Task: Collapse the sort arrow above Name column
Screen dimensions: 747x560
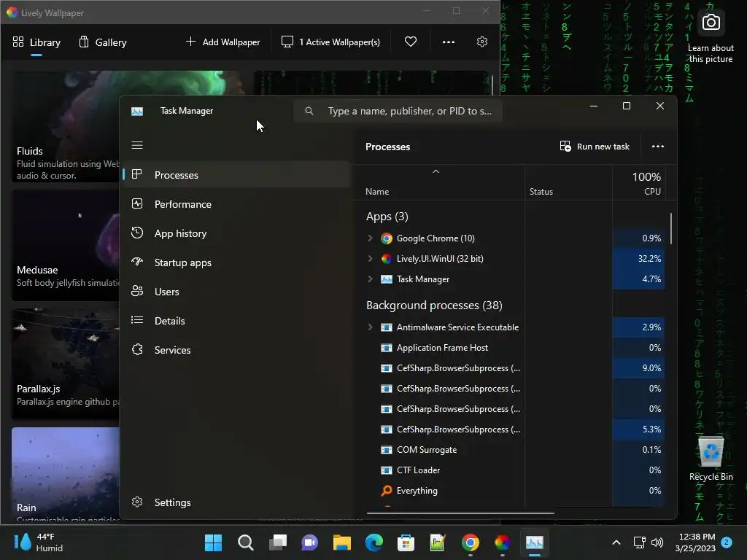Action: pos(436,171)
